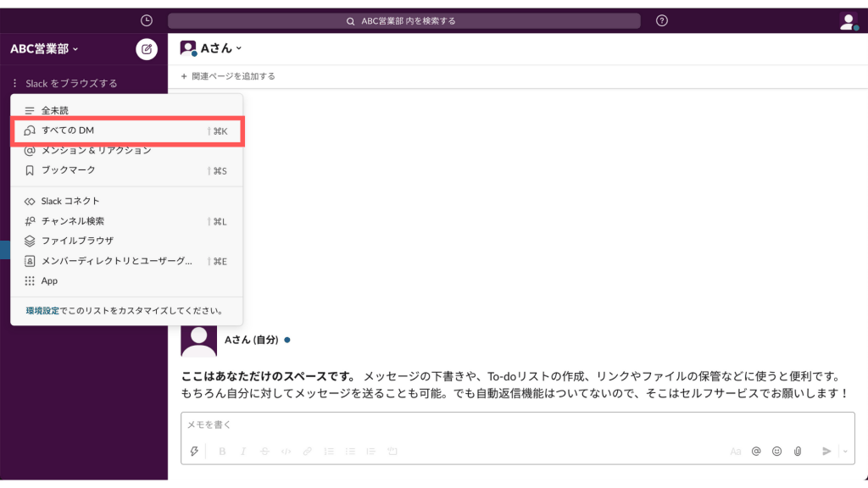Image resolution: width=868 pixels, height=488 pixels.
Task: Open the history clock icon in top bar
Action: pos(144,19)
